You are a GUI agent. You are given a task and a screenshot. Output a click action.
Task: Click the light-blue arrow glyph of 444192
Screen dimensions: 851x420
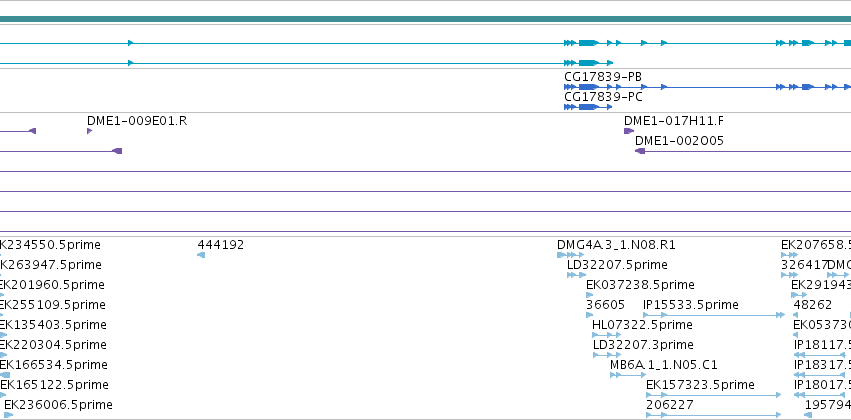(x=201, y=255)
